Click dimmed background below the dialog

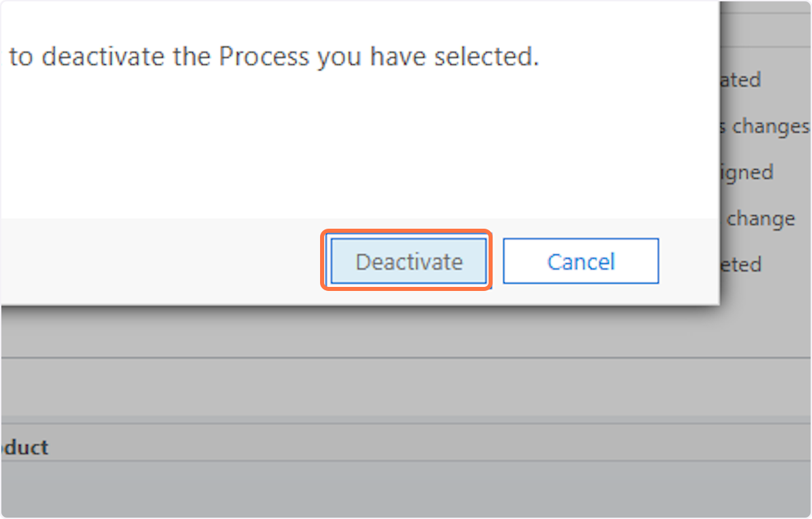click(338, 332)
